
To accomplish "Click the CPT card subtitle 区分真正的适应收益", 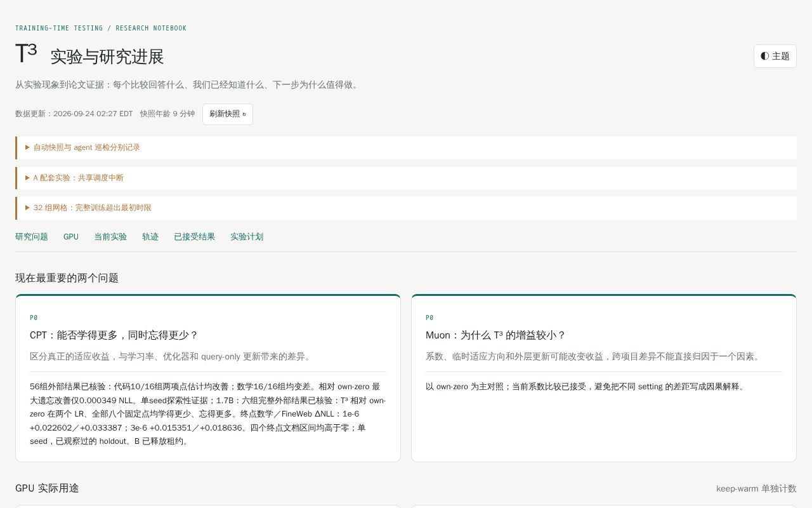I will [x=172, y=356].
